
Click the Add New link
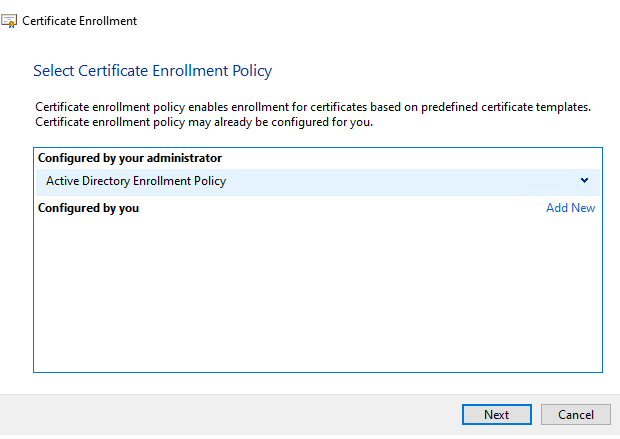coord(570,208)
